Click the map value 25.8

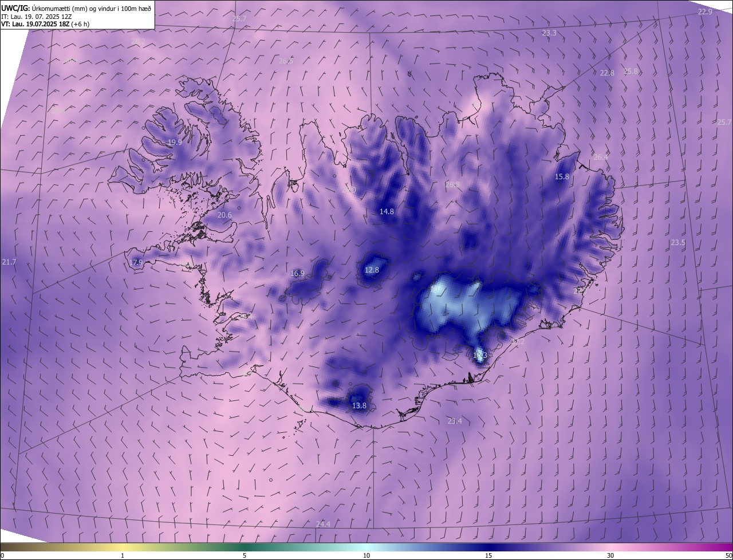click(x=630, y=71)
